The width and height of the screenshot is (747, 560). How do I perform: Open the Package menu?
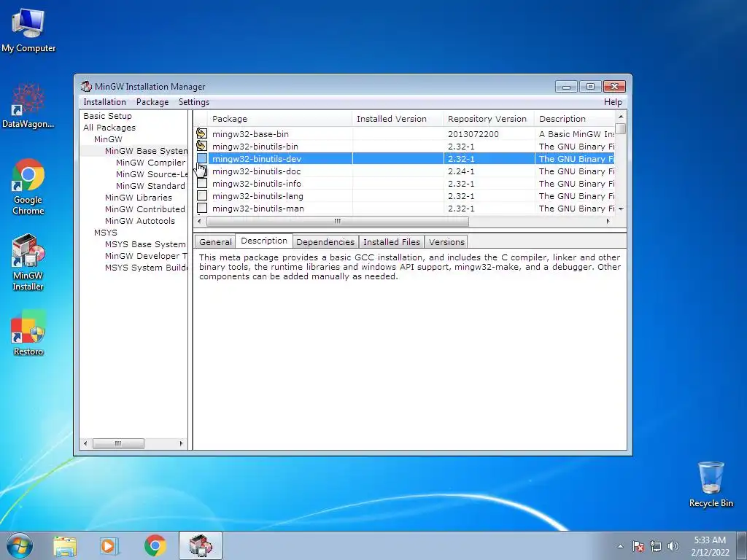tap(152, 102)
